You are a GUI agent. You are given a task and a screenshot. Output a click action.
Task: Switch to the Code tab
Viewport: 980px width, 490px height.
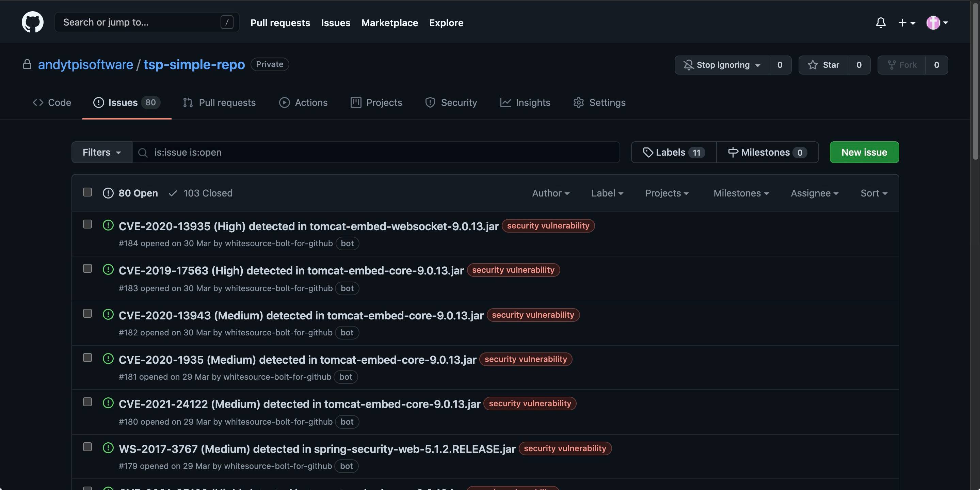pyautogui.click(x=52, y=102)
